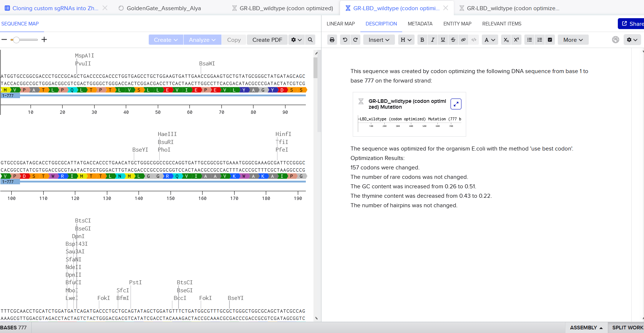
Task: Create a bulleted list
Action: (x=529, y=40)
